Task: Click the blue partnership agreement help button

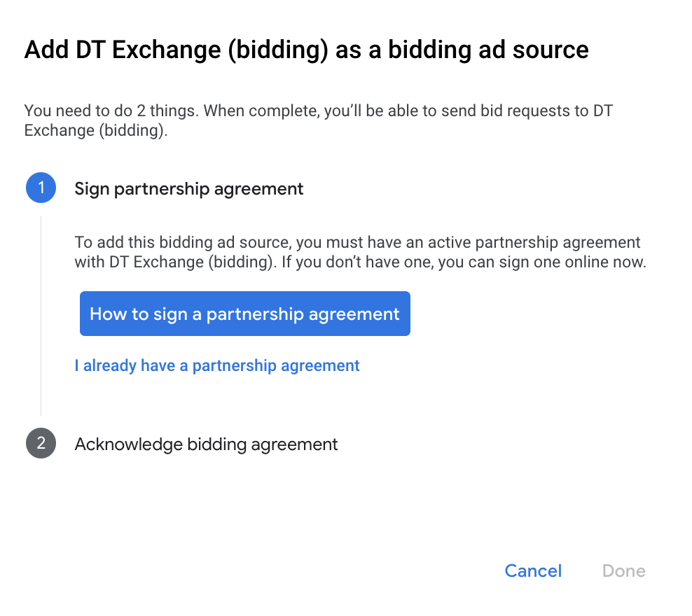Action: [244, 314]
